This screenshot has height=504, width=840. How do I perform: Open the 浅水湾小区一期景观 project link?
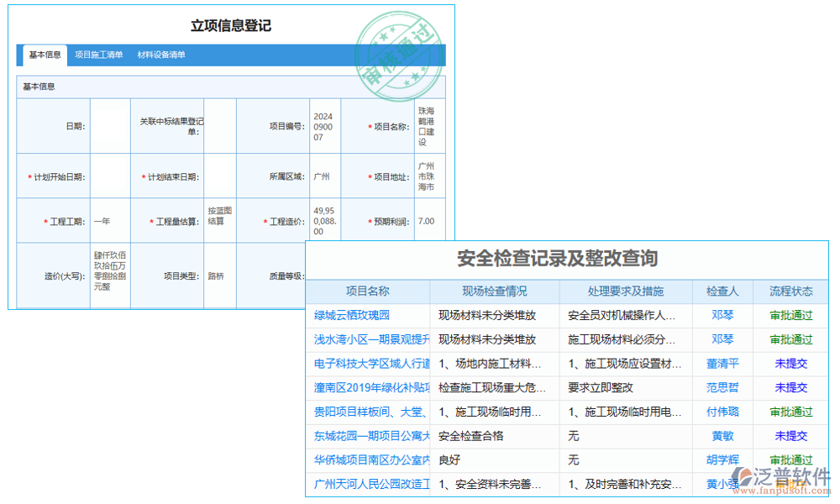[370, 339]
